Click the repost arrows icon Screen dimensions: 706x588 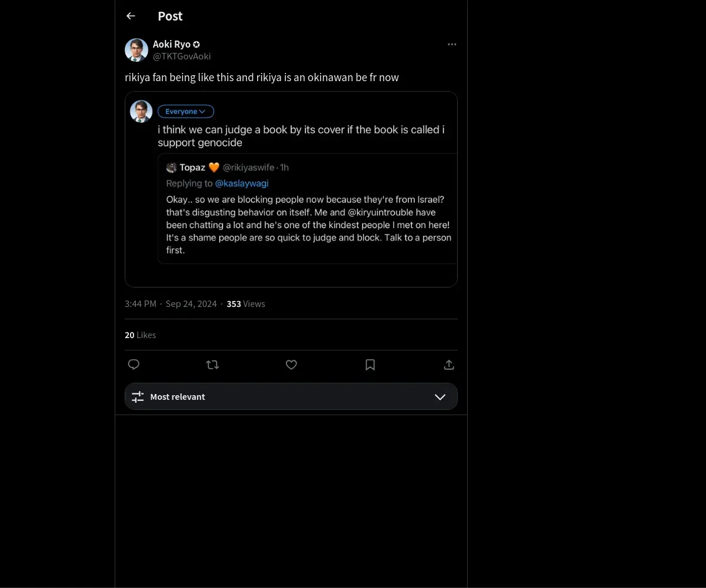tap(212, 365)
